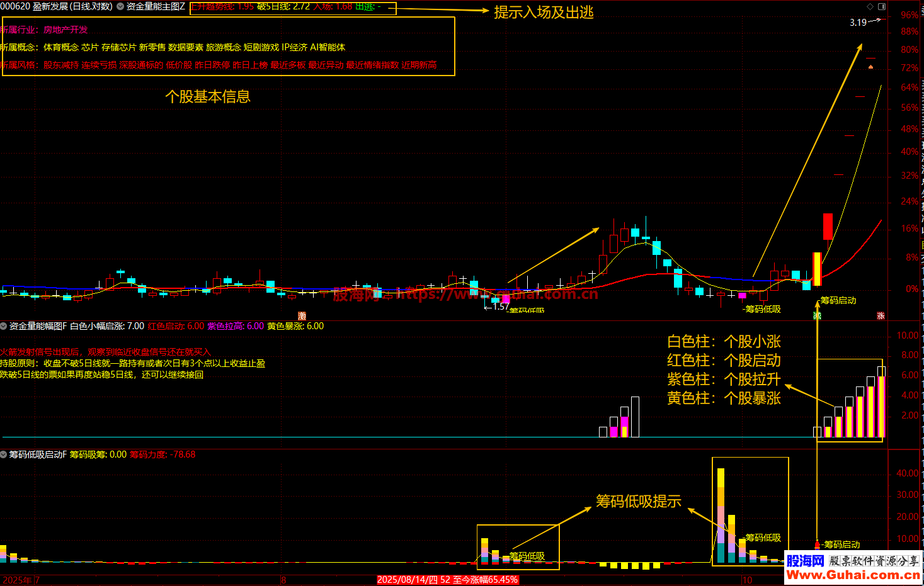The width and height of the screenshot is (924, 586).
Task: Click the orange triangle marker near 72%
Action: tap(871, 66)
